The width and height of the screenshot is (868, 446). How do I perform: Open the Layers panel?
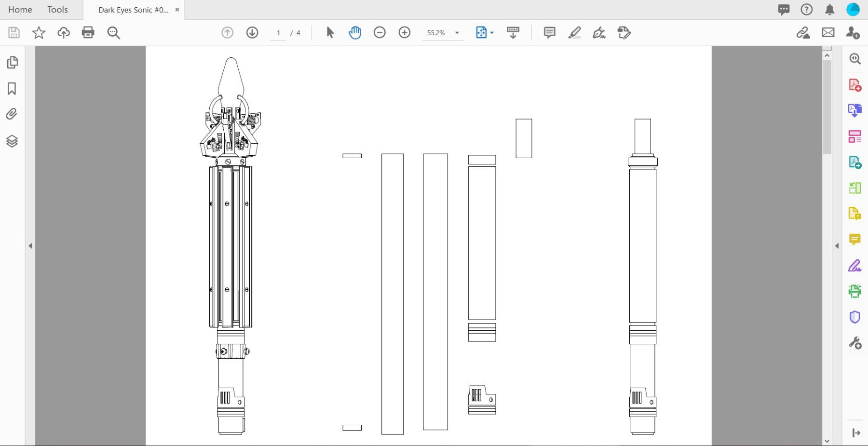tap(12, 141)
